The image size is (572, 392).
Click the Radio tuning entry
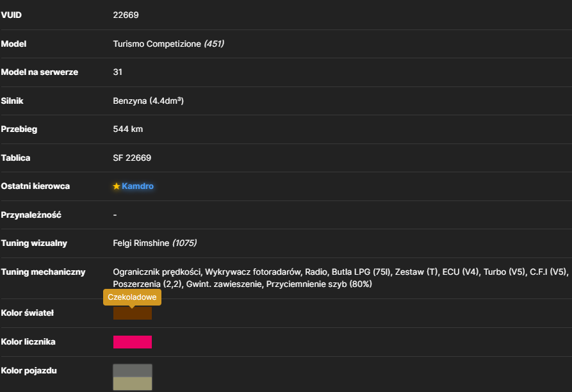click(x=316, y=272)
